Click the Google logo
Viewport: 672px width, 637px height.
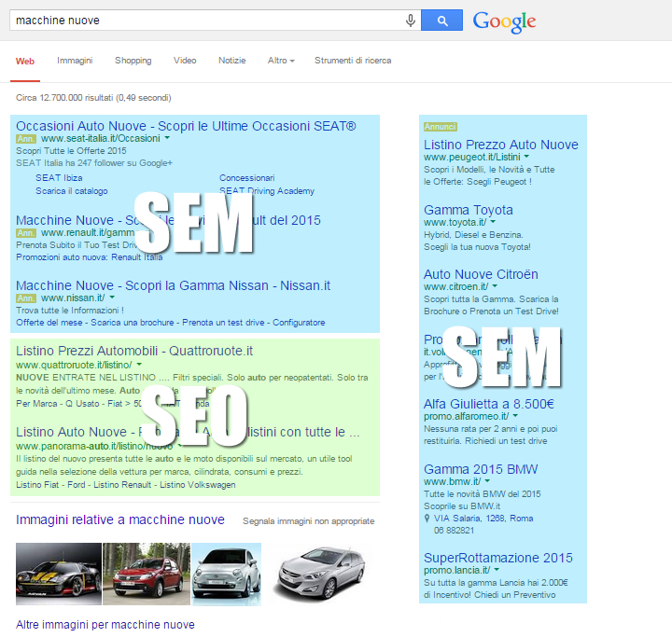click(504, 21)
